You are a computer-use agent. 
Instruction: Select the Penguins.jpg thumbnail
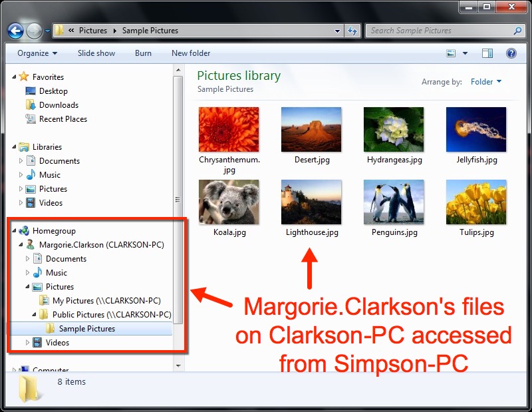394,202
